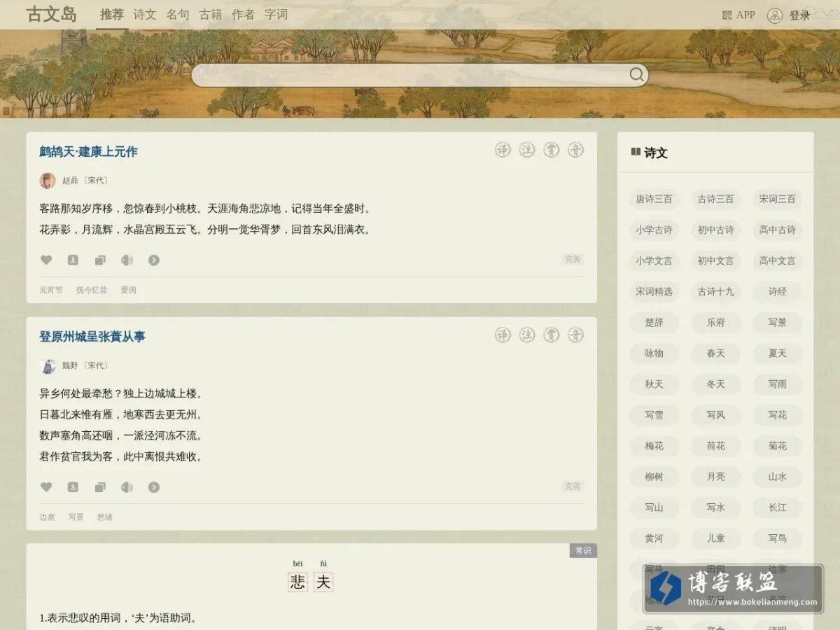This screenshot has height=630, width=840.
Task: Show annotations (注) for 鹧鸪天·建康上元作
Action: [527, 150]
